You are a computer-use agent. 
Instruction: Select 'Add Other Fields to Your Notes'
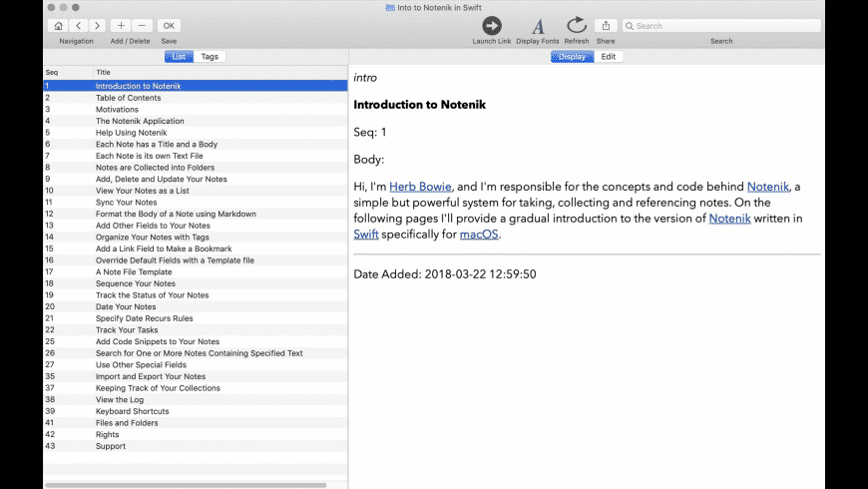(x=196, y=226)
